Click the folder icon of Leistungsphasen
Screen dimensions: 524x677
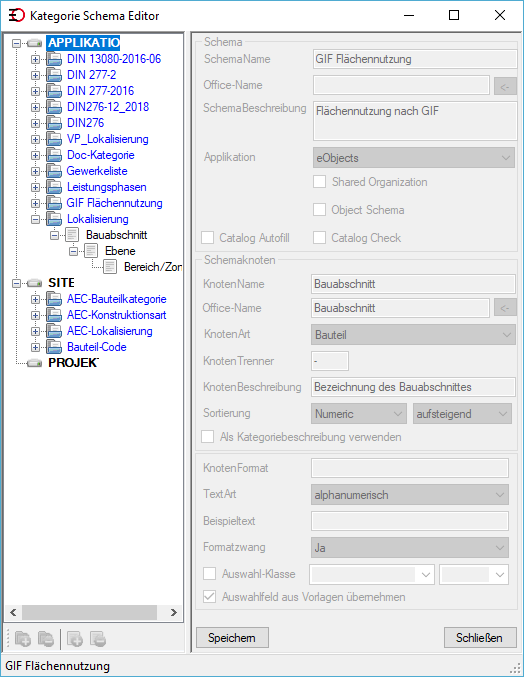tap(54, 187)
